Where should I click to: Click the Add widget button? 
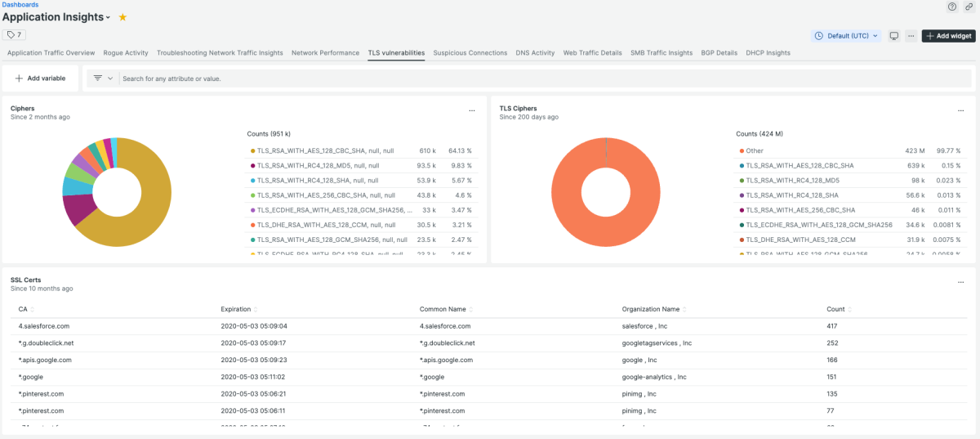(948, 36)
